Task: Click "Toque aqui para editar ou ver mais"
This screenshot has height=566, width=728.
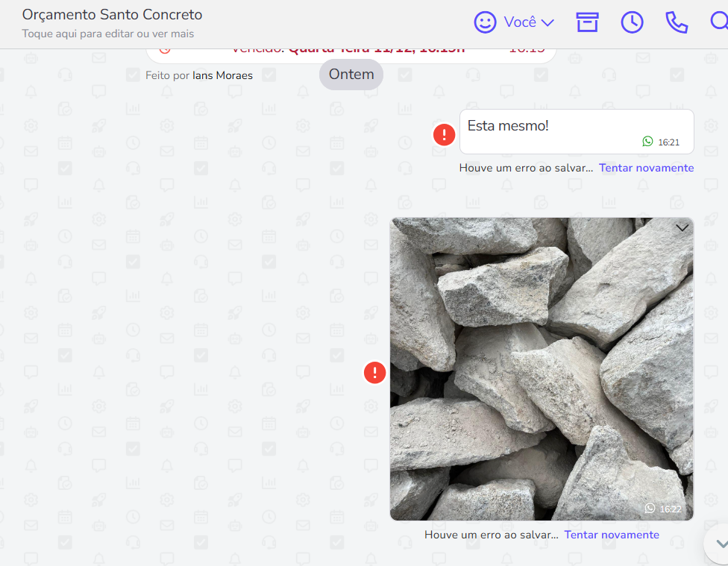Action: coord(107,34)
